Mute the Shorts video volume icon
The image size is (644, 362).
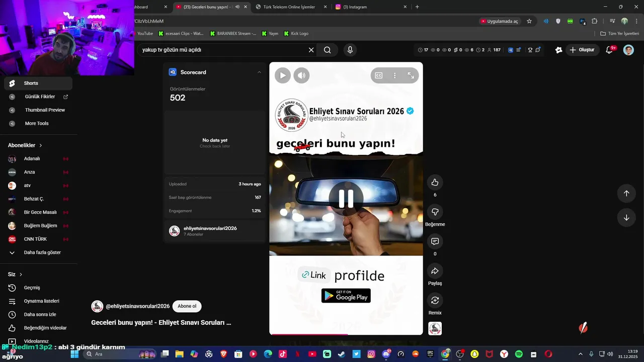coord(301,75)
